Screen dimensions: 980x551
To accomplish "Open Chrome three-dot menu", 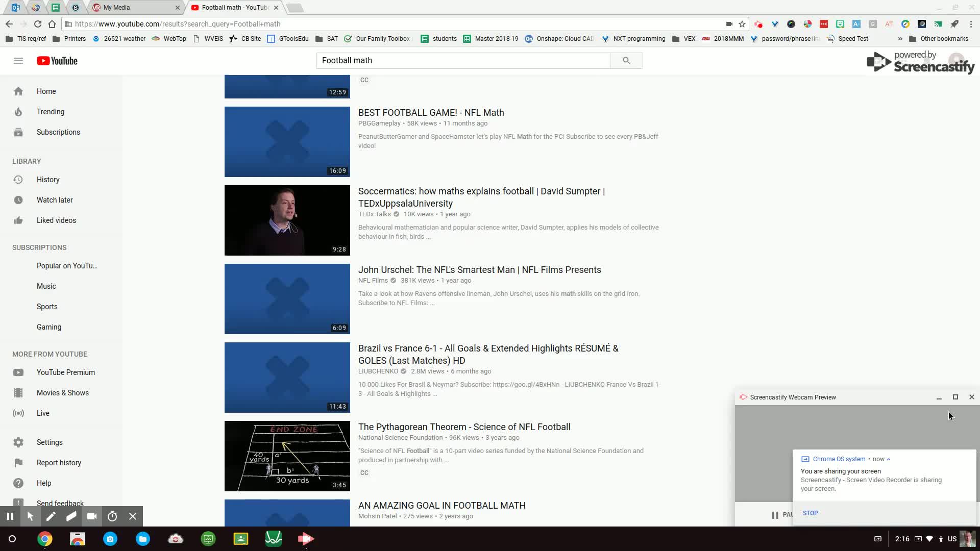I will pos(971,24).
